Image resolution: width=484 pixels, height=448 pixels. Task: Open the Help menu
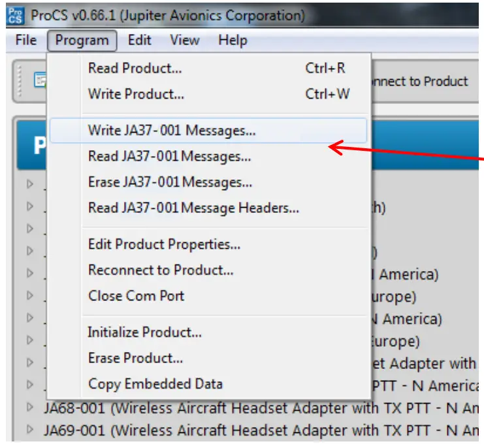click(x=233, y=40)
